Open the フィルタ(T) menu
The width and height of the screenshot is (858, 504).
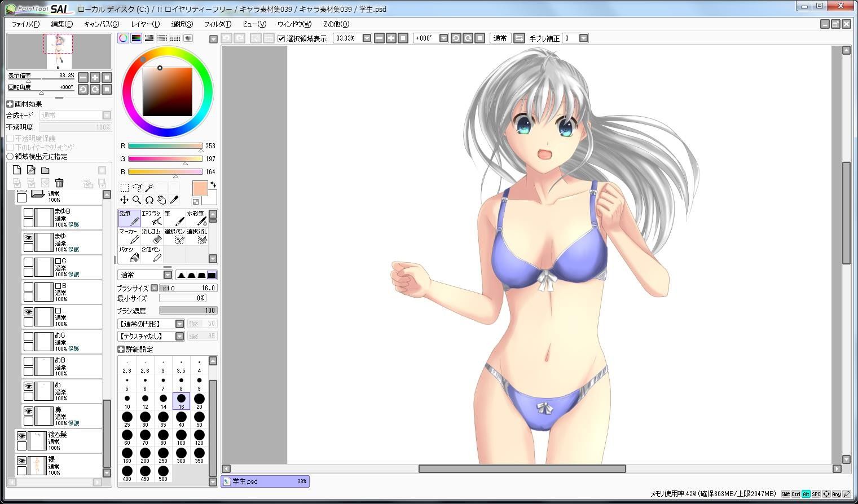click(218, 24)
